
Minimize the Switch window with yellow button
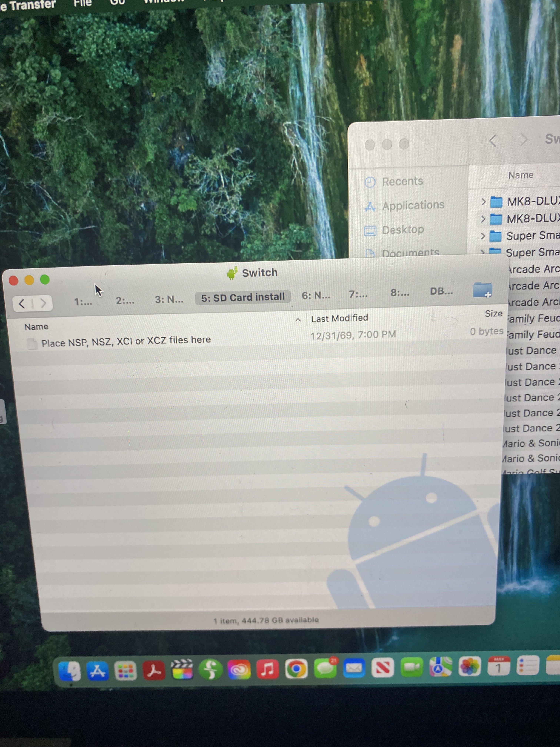point(29,280)
